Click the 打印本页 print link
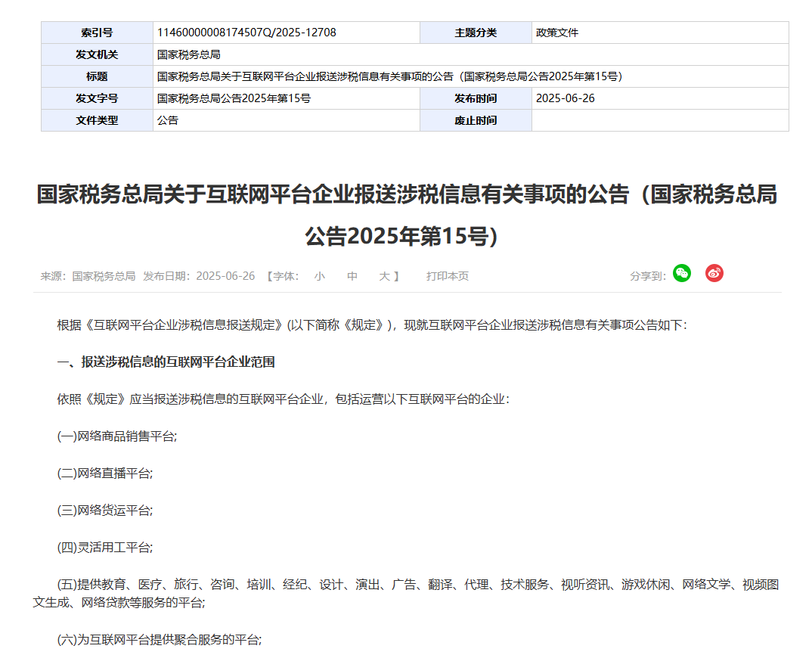This screenshot has height=655, width=812. [447, 276]
